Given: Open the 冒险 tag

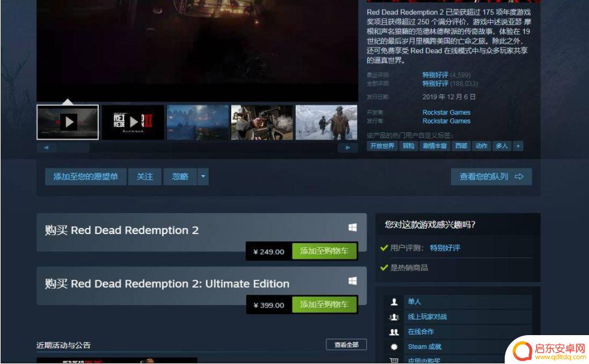Looking at the screenshot, I should (408, 146).
